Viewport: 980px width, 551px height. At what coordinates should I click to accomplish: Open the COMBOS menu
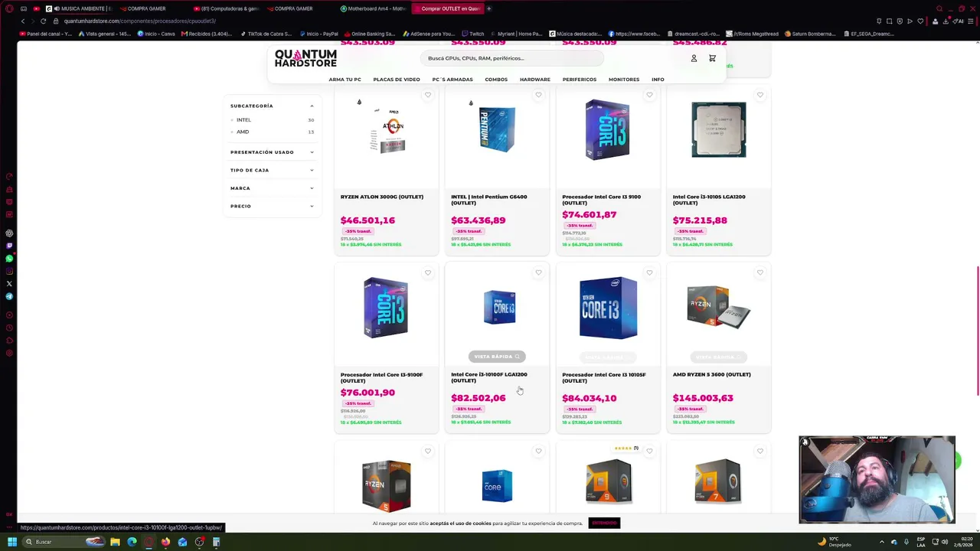[x=496, y=80]
